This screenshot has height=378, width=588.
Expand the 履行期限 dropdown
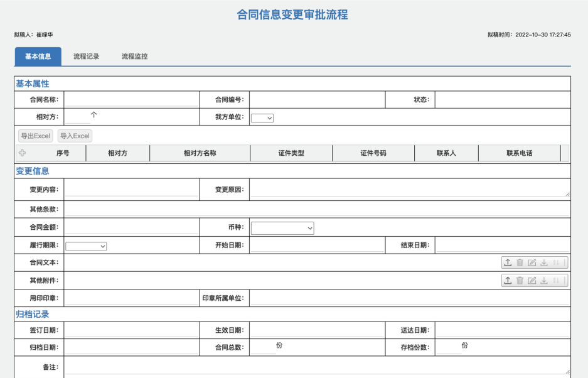pyautogui.click(x=85, y=246)
